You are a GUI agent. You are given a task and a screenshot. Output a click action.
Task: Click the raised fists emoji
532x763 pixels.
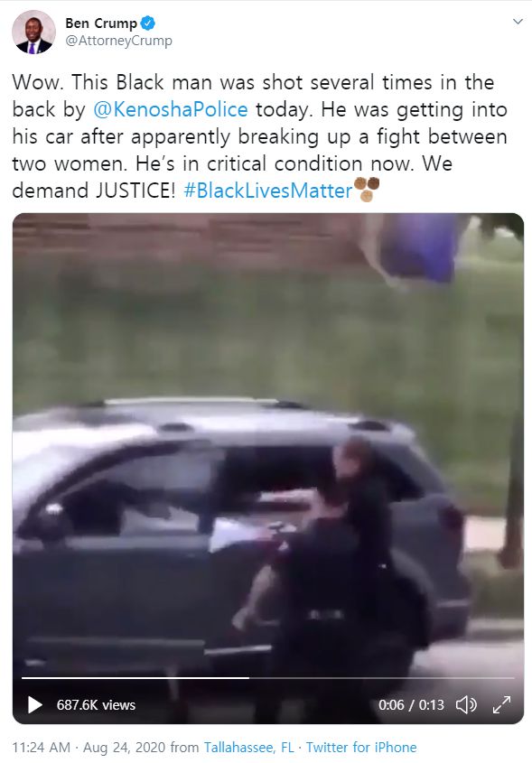coord(367,190)
